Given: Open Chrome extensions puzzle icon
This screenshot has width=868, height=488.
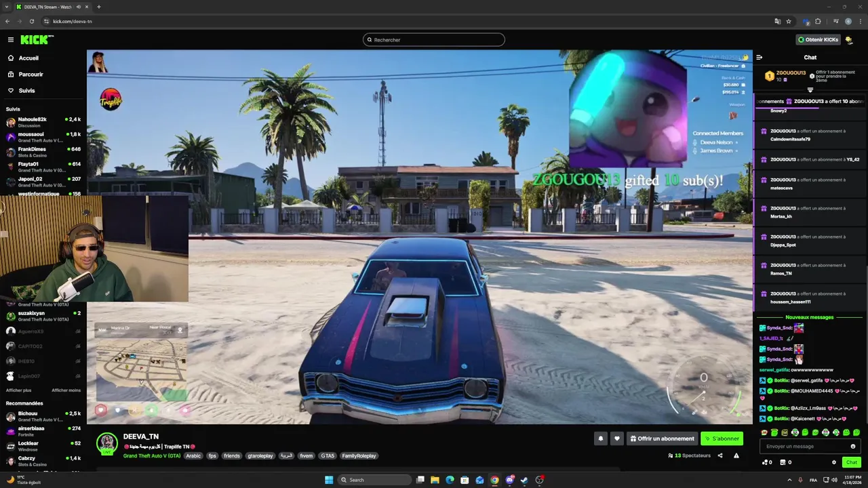Looking at the screenshot, I should point(818,21).
